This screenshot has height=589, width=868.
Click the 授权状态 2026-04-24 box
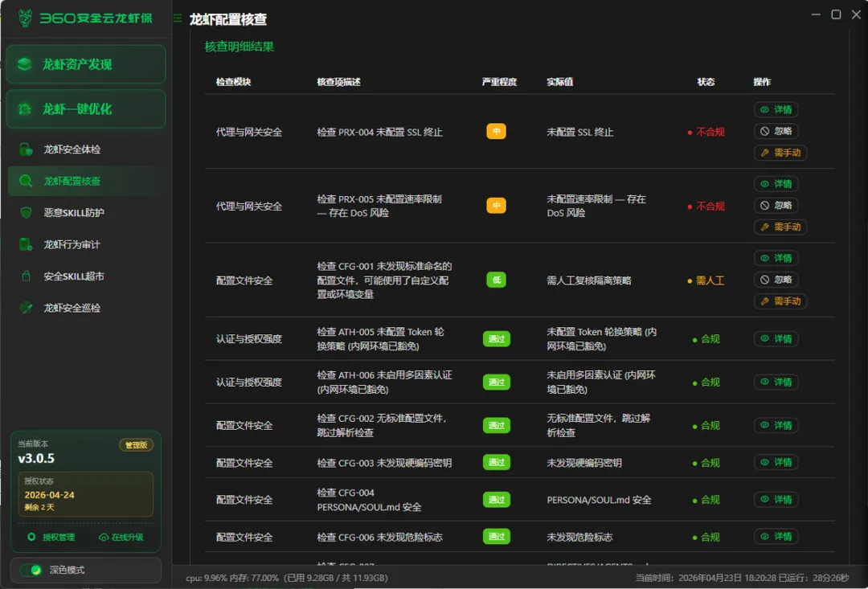point(86,494)
